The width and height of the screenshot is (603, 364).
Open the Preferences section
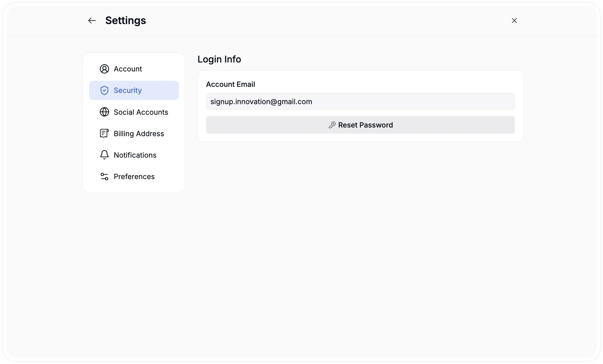pos(134,177)
